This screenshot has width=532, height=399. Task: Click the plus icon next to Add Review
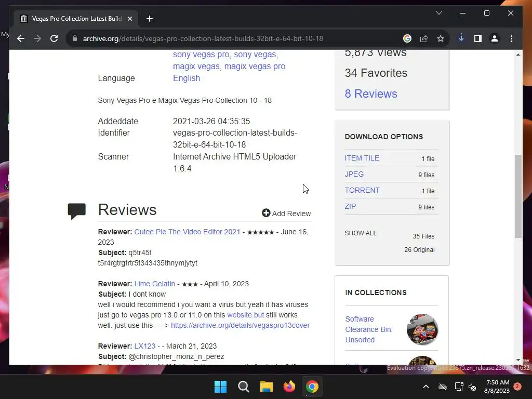pos(266,213)
